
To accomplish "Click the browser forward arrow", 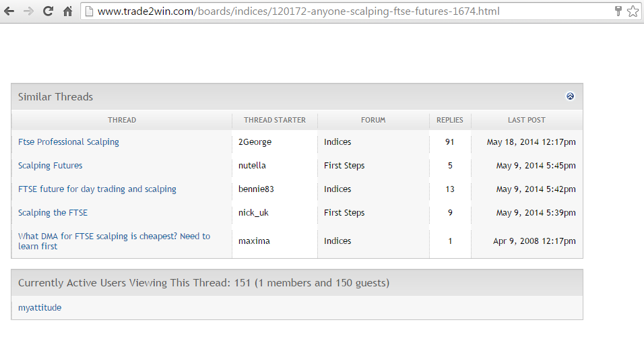I will pyautogui.click(x=28, y=11).
